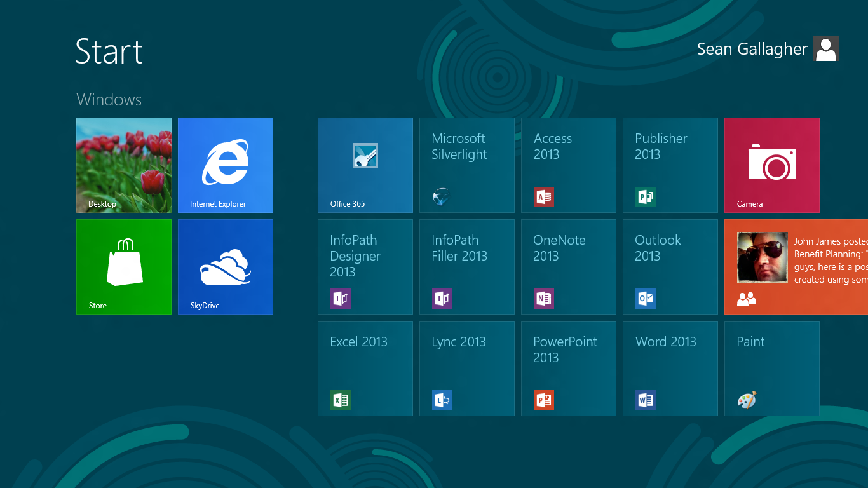Open InfoPath Filler 2013
The width and height of the screenshot is (868, 488).
click(466, 267)
